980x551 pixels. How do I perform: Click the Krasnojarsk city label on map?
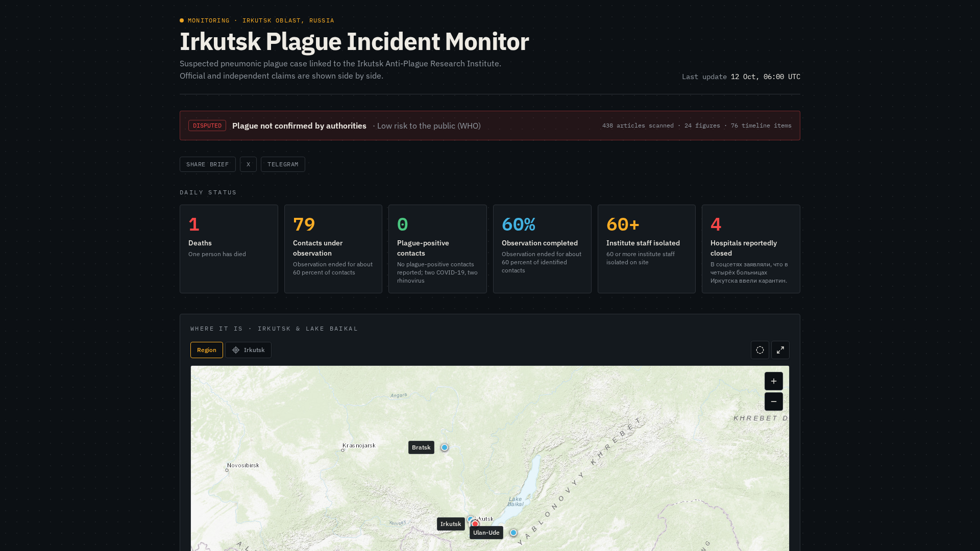point(359,445)
